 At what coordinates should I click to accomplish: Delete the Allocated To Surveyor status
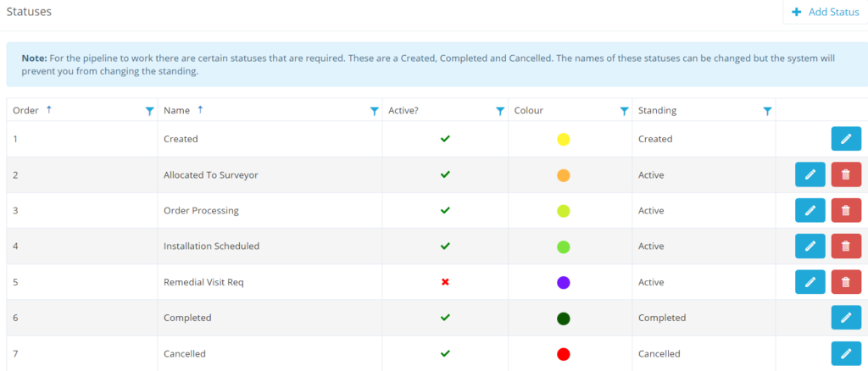[x=846, y=174]
